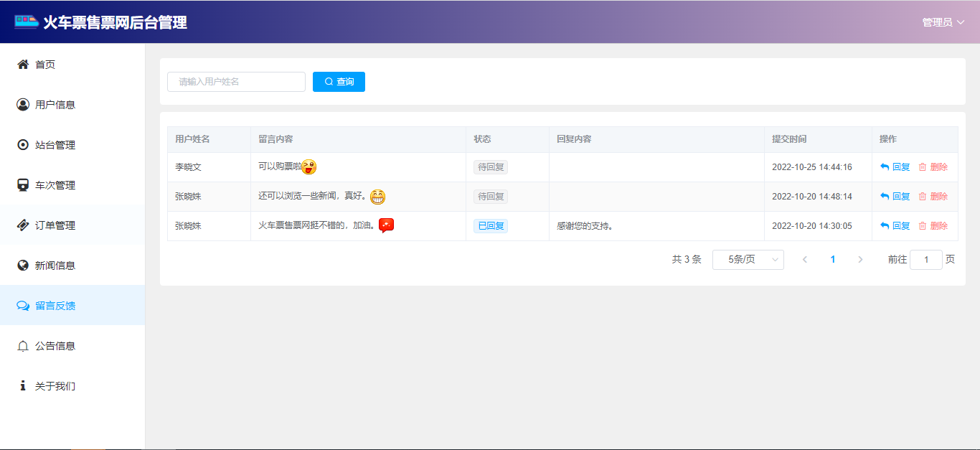Click the grinning emoji in 还可以浏览一些新闻 message

click(x=377, y=197)
